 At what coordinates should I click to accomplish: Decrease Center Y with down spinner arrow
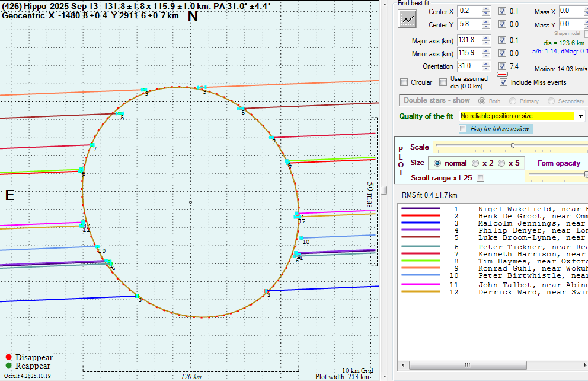[486, 27]
